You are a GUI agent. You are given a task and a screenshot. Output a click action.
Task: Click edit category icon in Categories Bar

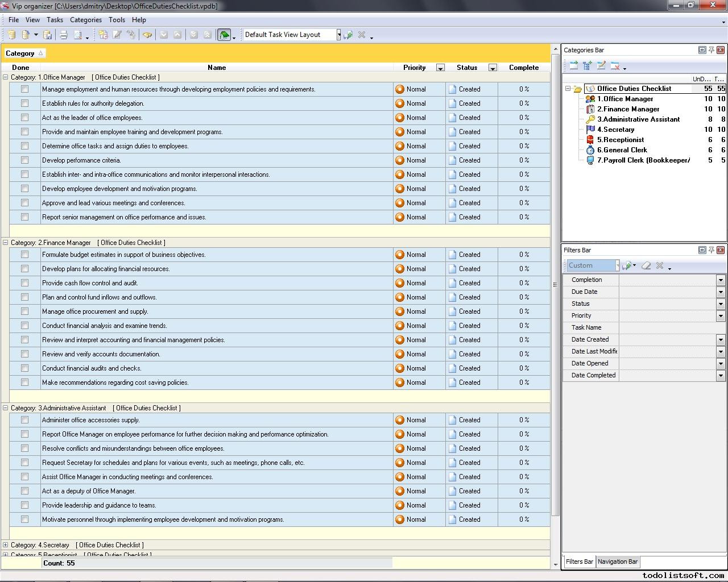point(601,66)
